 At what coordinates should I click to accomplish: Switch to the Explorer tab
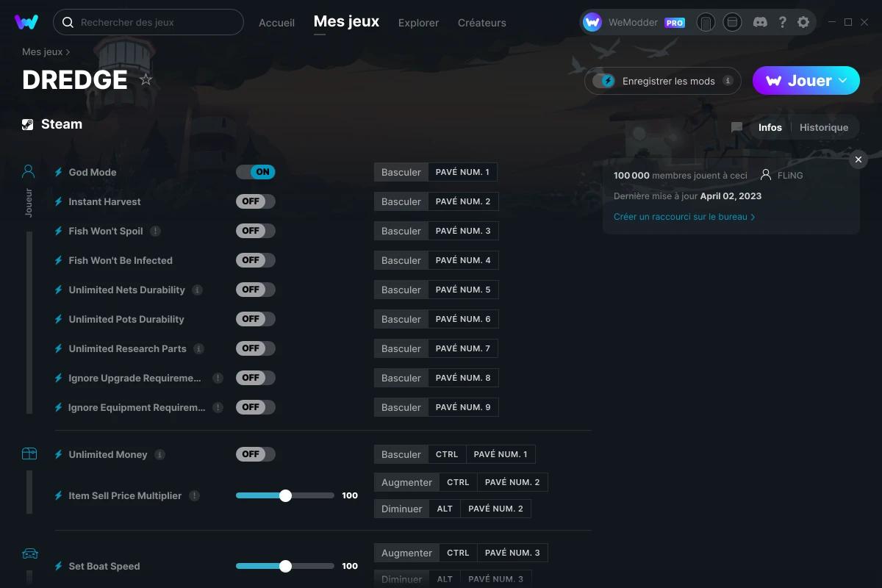click(x=418, y=23)
